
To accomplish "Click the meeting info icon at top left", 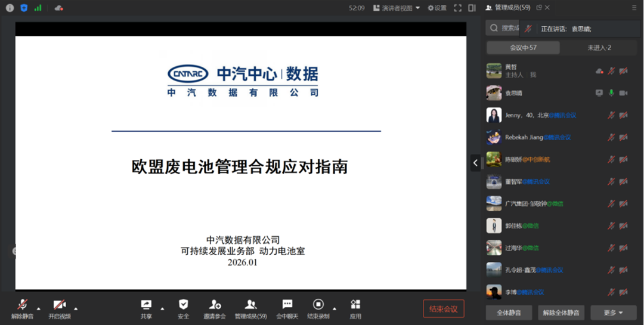I will 10,8.
